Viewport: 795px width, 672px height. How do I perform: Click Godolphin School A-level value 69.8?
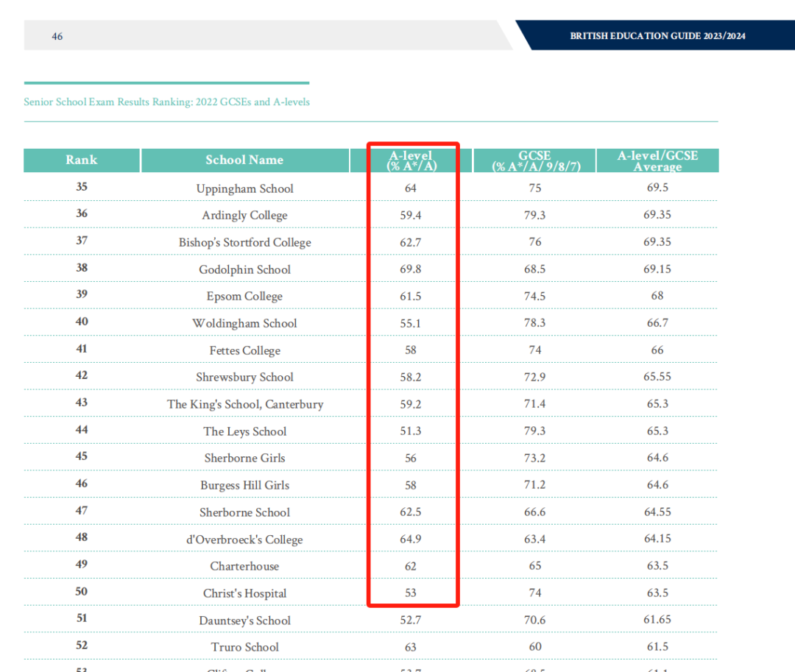411,269
